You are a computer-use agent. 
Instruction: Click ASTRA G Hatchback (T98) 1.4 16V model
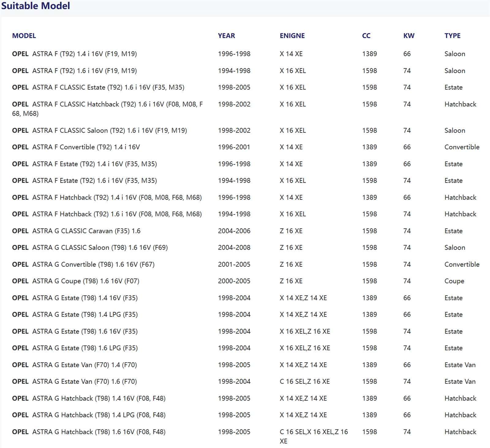point(89,398)
